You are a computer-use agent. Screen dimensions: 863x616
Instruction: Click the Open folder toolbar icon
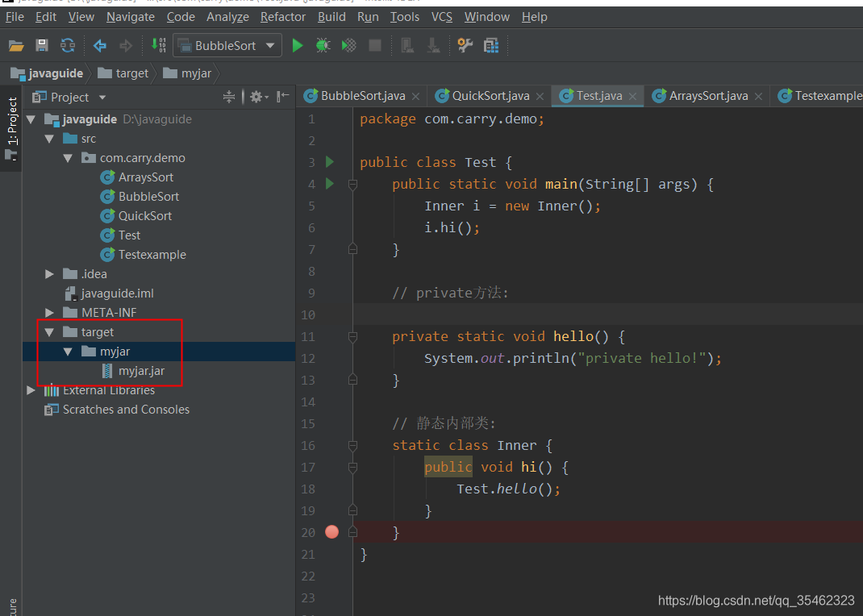point(16,45)
